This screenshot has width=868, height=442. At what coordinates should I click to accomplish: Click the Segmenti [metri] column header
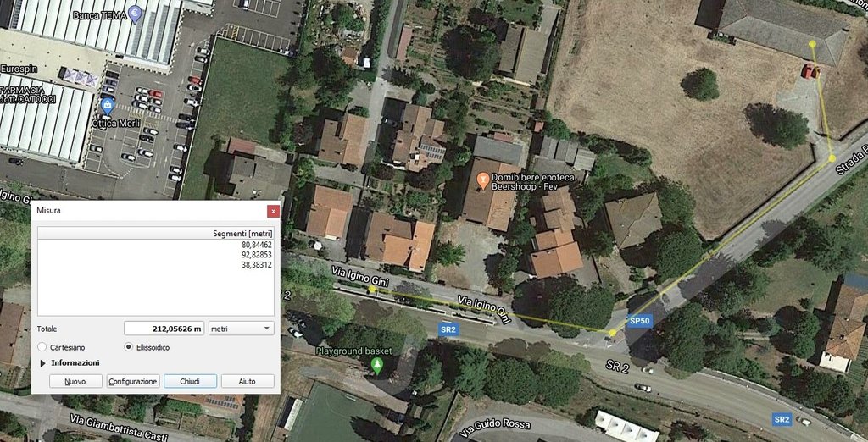pyautogui.click(x=156, y=234)
